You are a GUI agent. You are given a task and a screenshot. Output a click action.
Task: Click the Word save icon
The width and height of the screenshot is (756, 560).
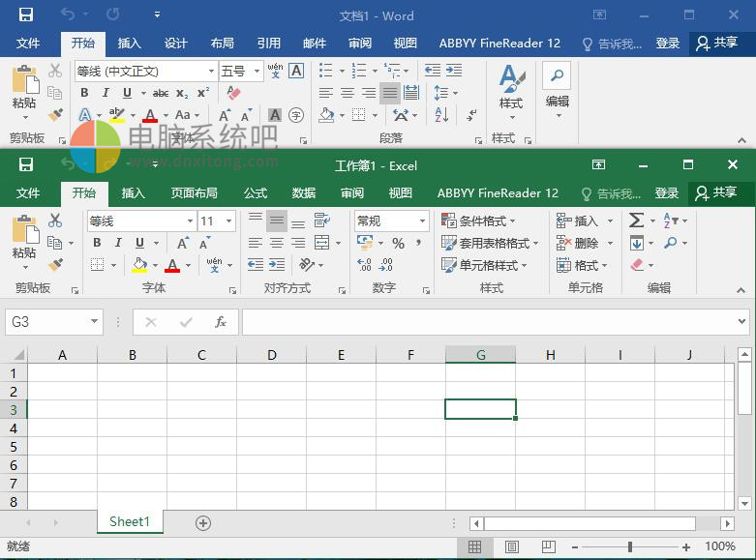pos(25,15)
